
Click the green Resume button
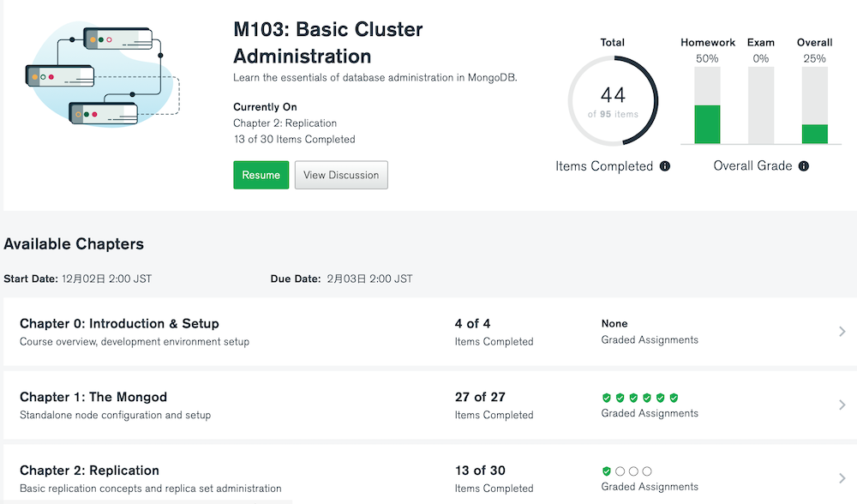click(261, 175)
